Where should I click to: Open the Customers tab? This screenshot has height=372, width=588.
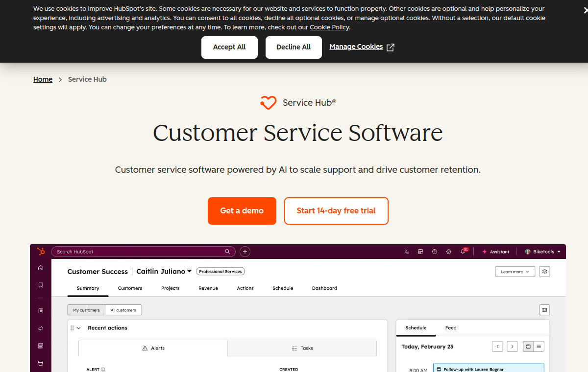click(x=130, y=288)
